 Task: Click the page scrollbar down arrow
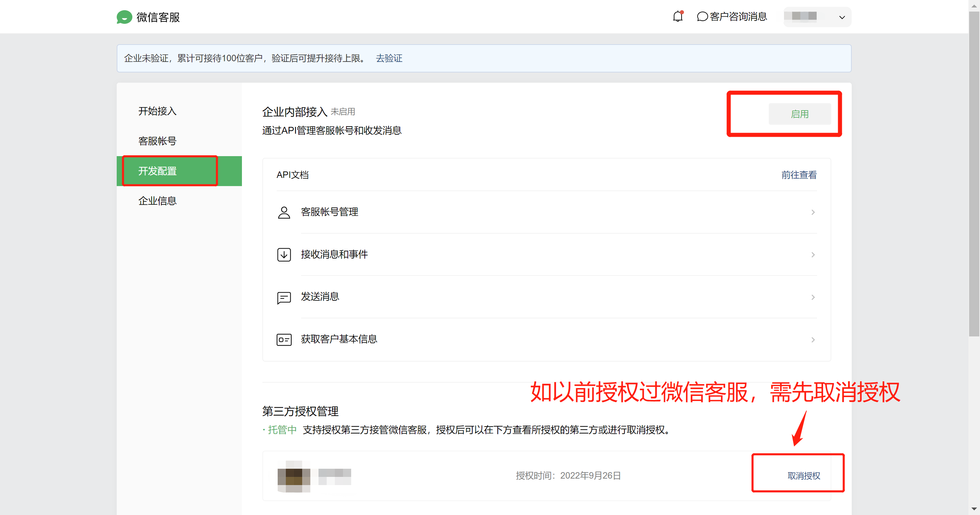pyautogui.click(x=974, y=509)
